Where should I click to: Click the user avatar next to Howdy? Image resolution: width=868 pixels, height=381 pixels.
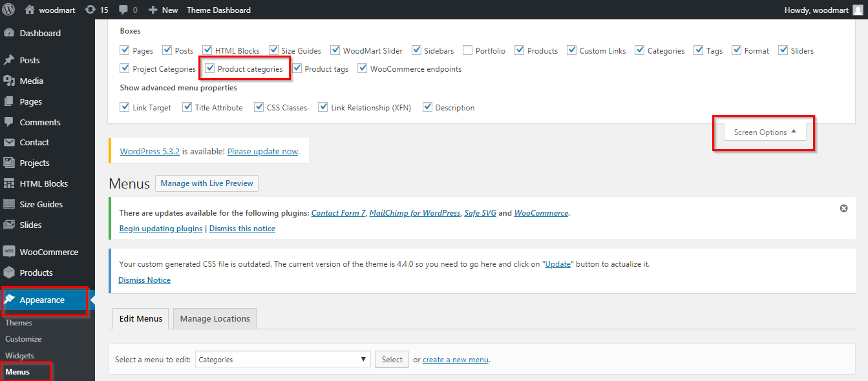(x=857, y=10)
